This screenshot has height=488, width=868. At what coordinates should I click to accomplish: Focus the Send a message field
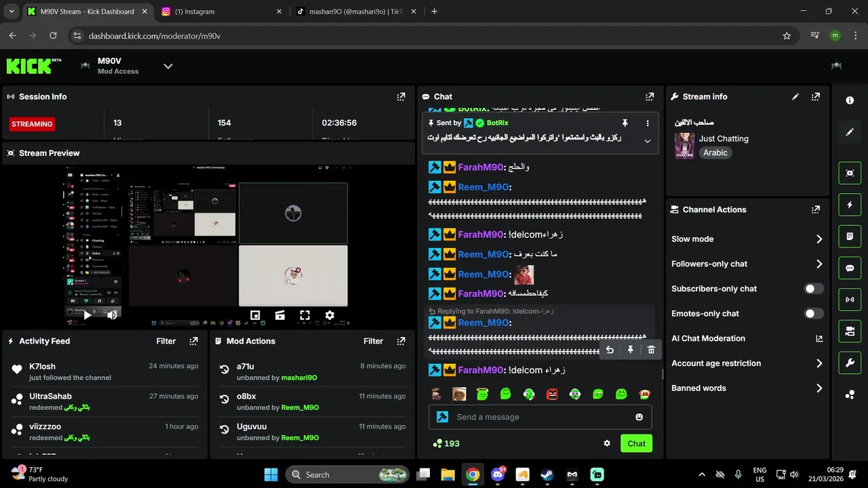tap(540, 417)
